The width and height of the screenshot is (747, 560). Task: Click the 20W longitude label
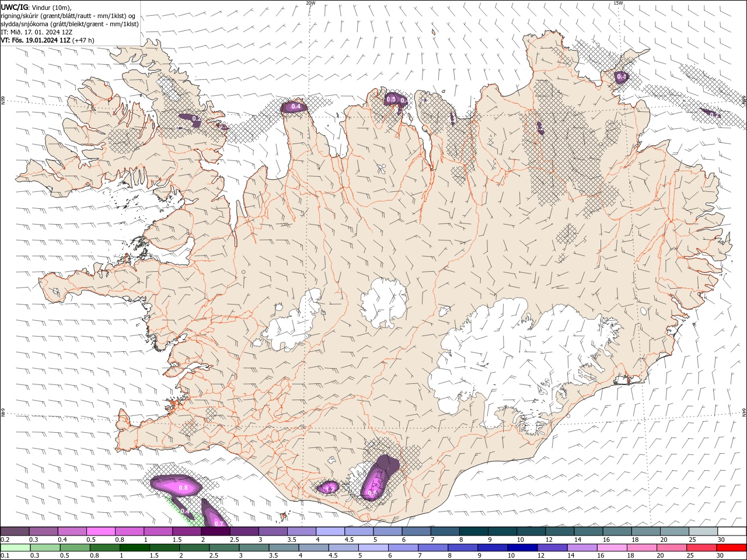pos(310,3)
